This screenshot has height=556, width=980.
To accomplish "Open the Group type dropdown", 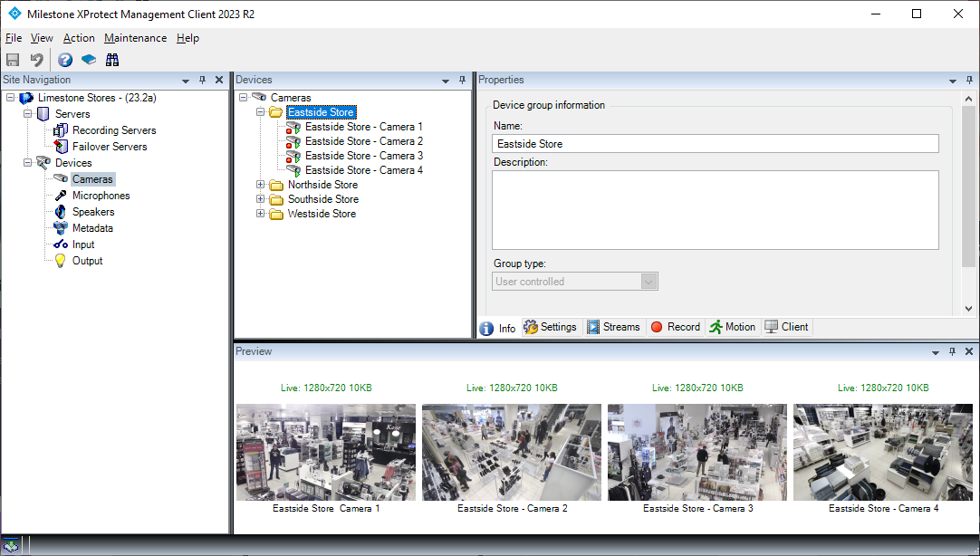I will click(x=649, y=282).
